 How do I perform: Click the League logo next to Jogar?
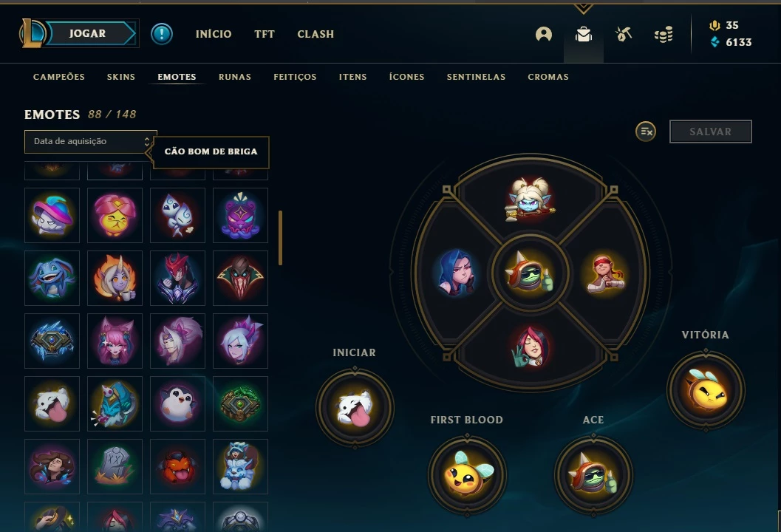pos(33,33)
